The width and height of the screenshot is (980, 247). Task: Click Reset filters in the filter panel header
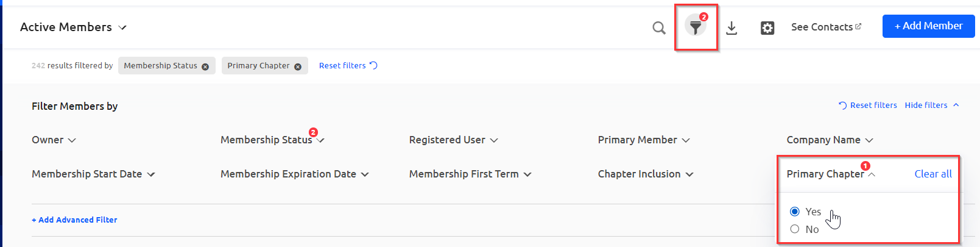(868, 105)
